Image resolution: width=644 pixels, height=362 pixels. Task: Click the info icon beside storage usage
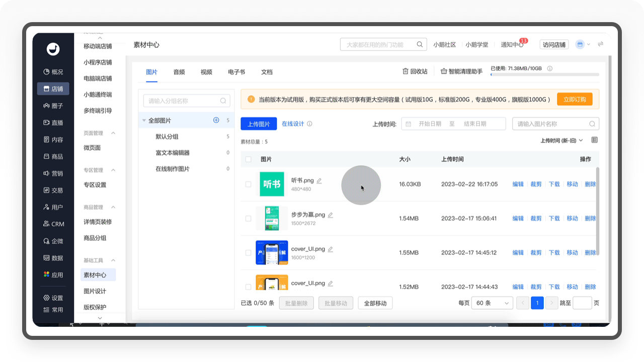pyautogui.click(x=550, y=68)
